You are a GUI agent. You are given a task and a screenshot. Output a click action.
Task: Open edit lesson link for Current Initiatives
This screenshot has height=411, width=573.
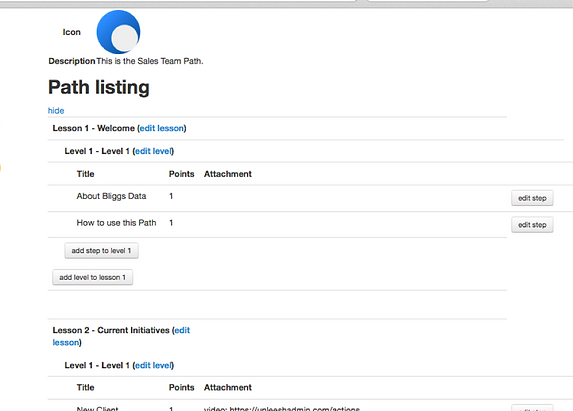[x=121, y=336]
